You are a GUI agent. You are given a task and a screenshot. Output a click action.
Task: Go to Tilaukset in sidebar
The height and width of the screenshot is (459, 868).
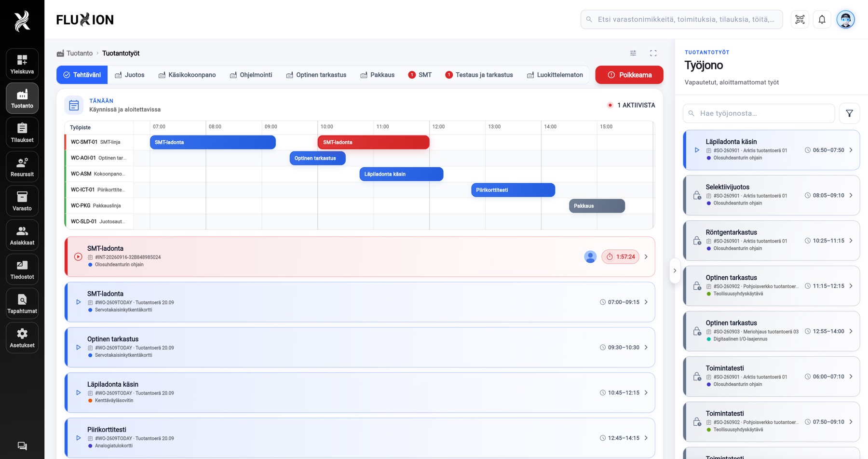click(22, 133)
